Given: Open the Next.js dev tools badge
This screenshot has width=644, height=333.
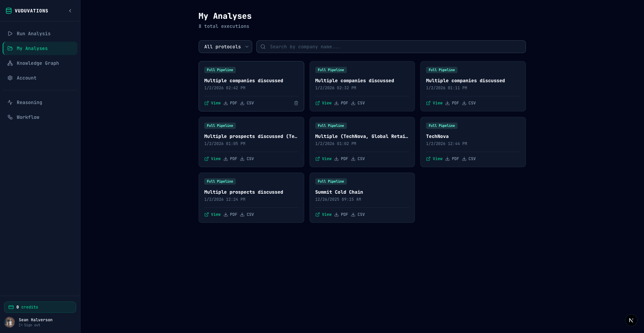Looking at the screenshot, I should (x=631, y=320).
